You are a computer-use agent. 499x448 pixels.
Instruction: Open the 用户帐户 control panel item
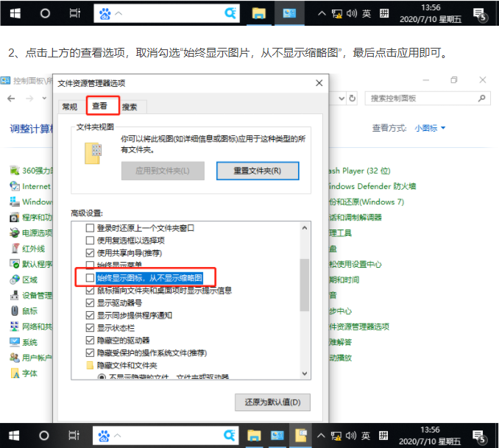click(36, 358)
